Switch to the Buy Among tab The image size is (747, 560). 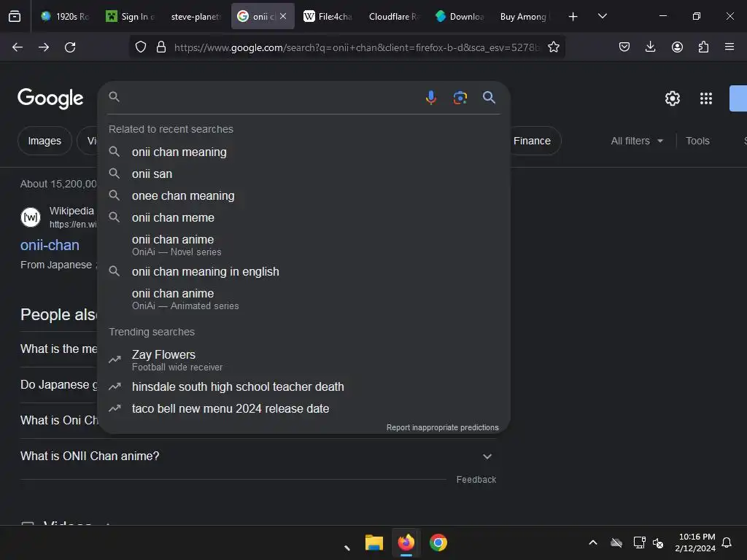click(x=524, y=16)
